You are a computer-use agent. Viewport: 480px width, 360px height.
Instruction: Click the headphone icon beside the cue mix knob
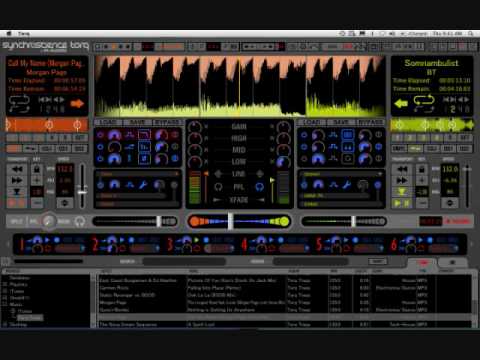tap(79, 221)
